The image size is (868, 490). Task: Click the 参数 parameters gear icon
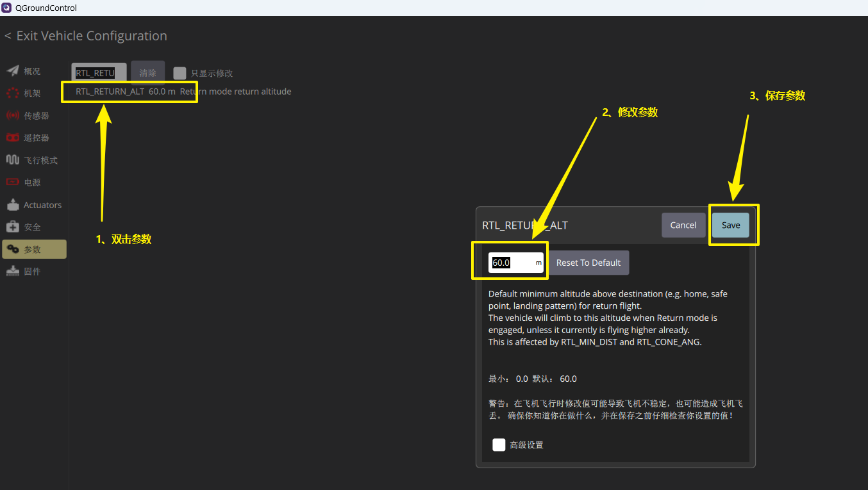coord(13,249)
